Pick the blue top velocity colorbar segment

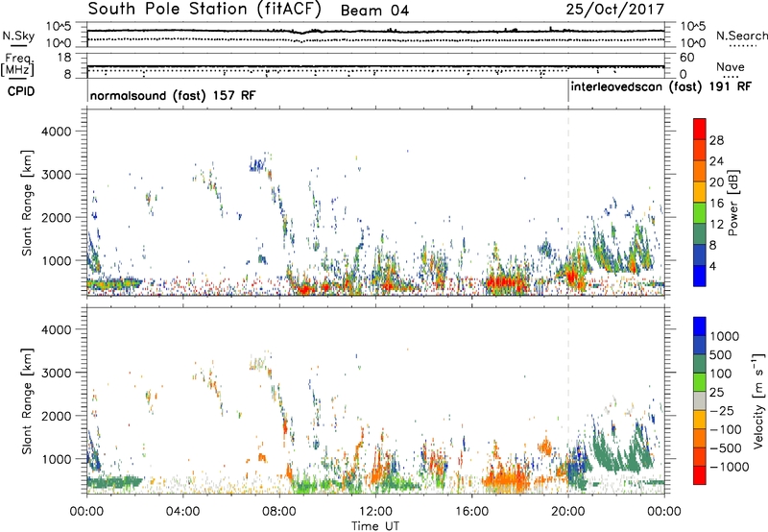pyautogui.click(x=700, y=326)
